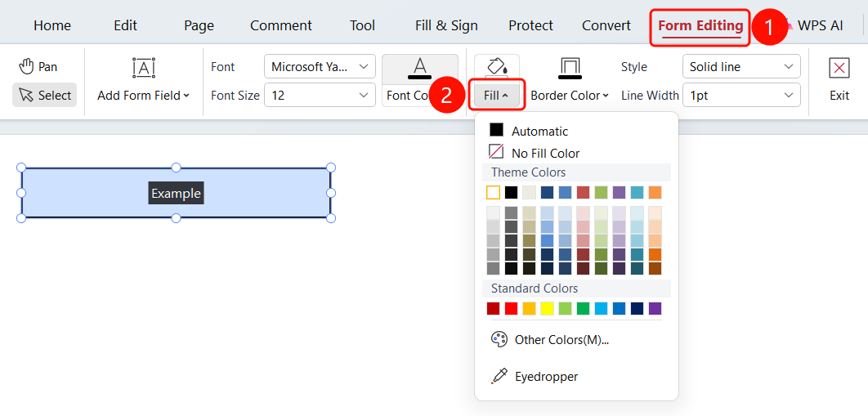Pick the Eyedropper tool
Image resolution: width=868 pixels, height=416 pixels.
[x=535, y=377]
